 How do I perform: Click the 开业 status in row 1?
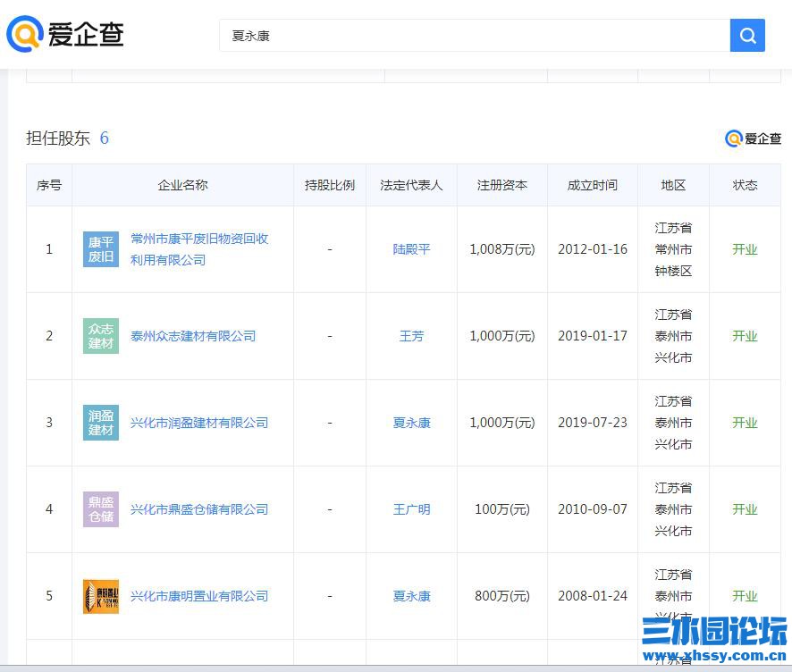click(x=745, y=249)
